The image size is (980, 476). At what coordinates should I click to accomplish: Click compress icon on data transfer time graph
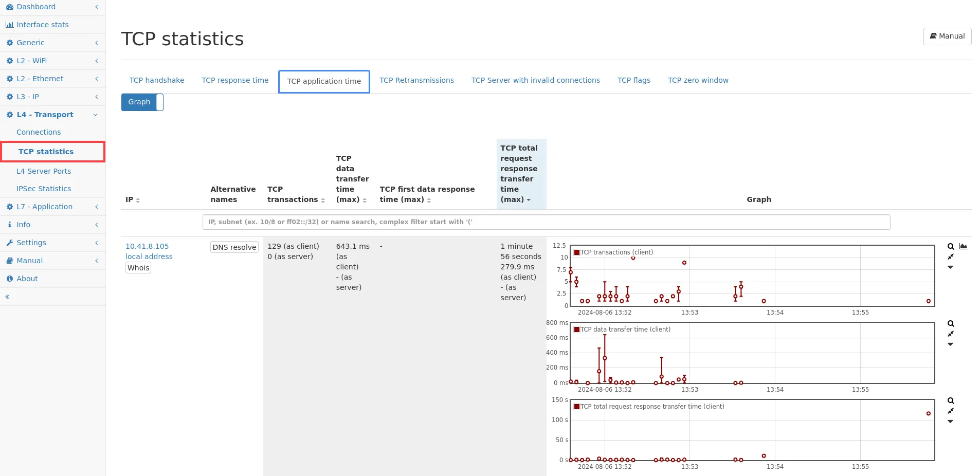(951, 334)
